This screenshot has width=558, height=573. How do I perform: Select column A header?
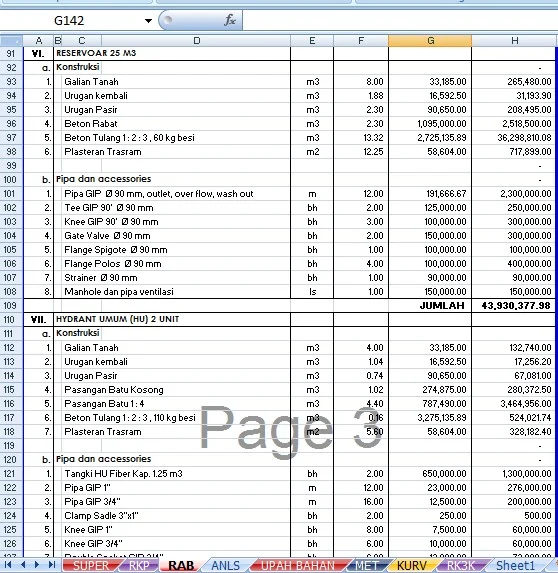(x=38, y=41)
